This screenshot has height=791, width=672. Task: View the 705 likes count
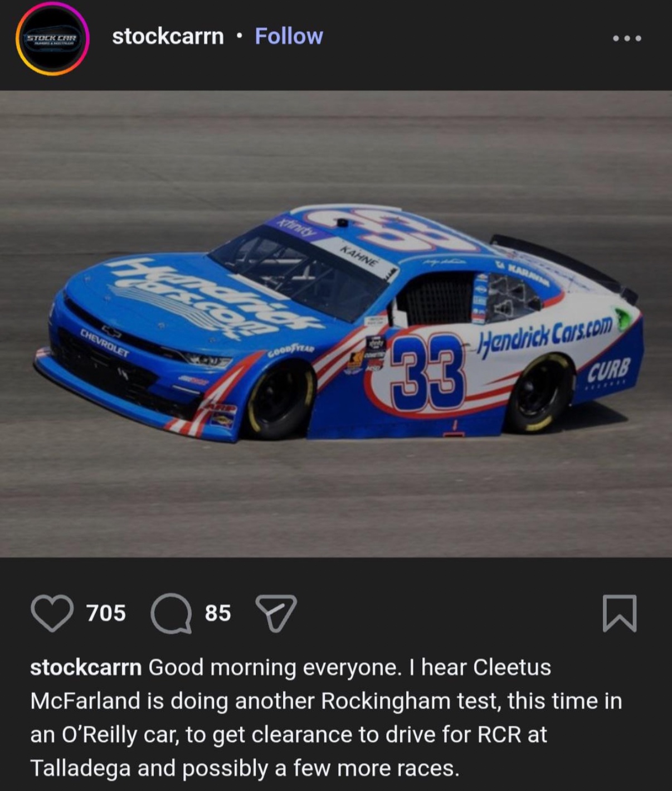tap(106, 613)
